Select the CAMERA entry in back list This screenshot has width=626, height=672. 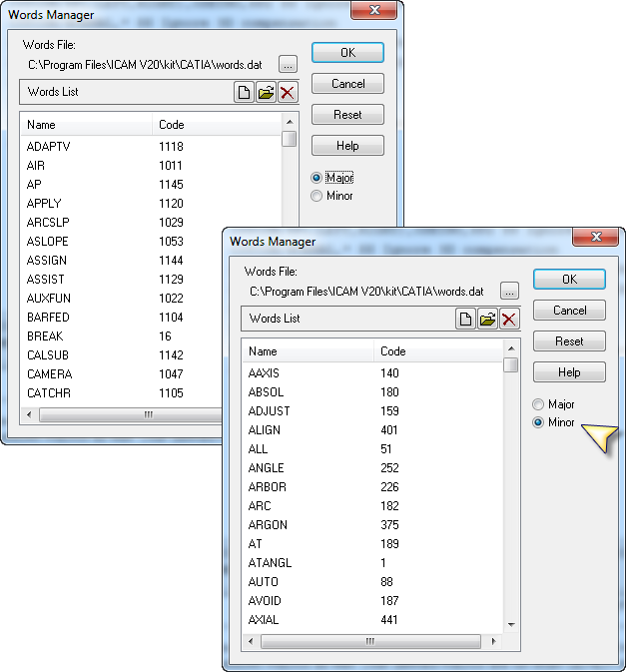pyautogui.click(x=49, y=374)
